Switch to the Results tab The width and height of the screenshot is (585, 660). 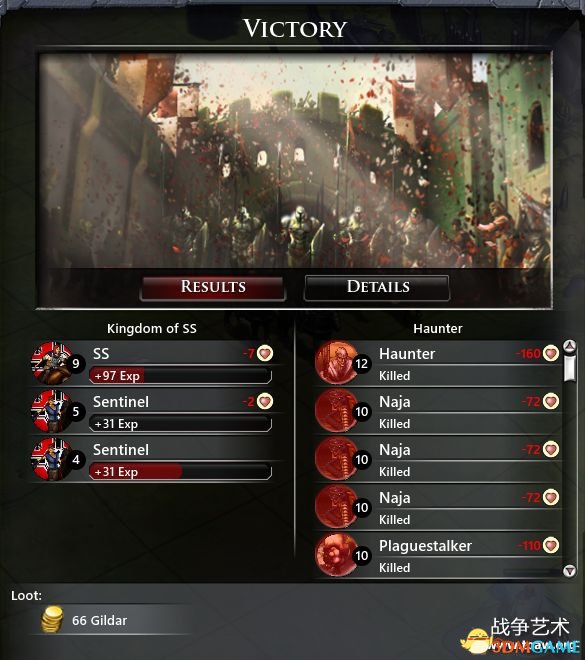[213, 288]
